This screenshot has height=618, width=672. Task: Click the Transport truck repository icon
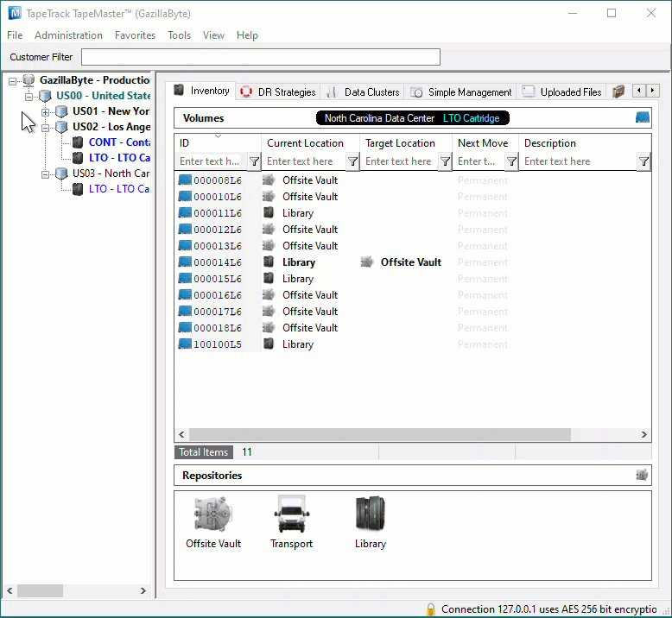(x=291, y=514)
